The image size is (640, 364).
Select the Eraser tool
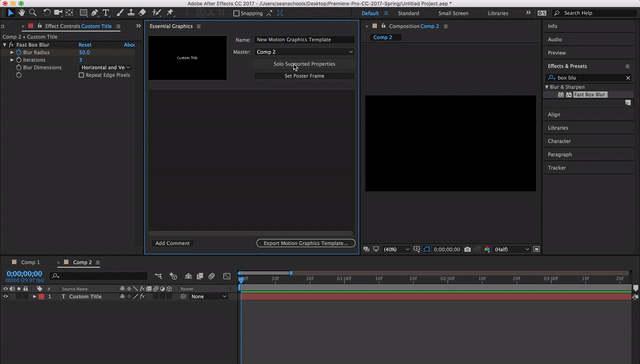tap(142, 13)
